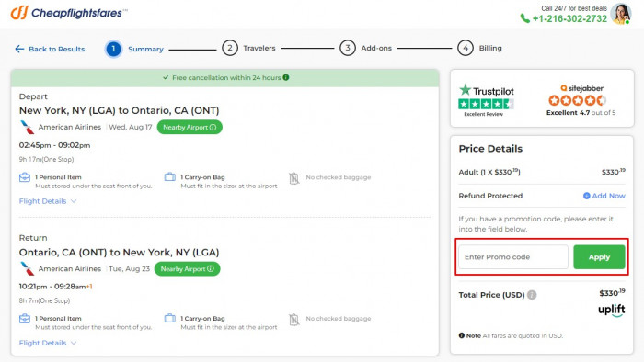This screenshot has width=644, height=362.
Task: Click Add Now for Refund Protected
Action: click(604, 196)
